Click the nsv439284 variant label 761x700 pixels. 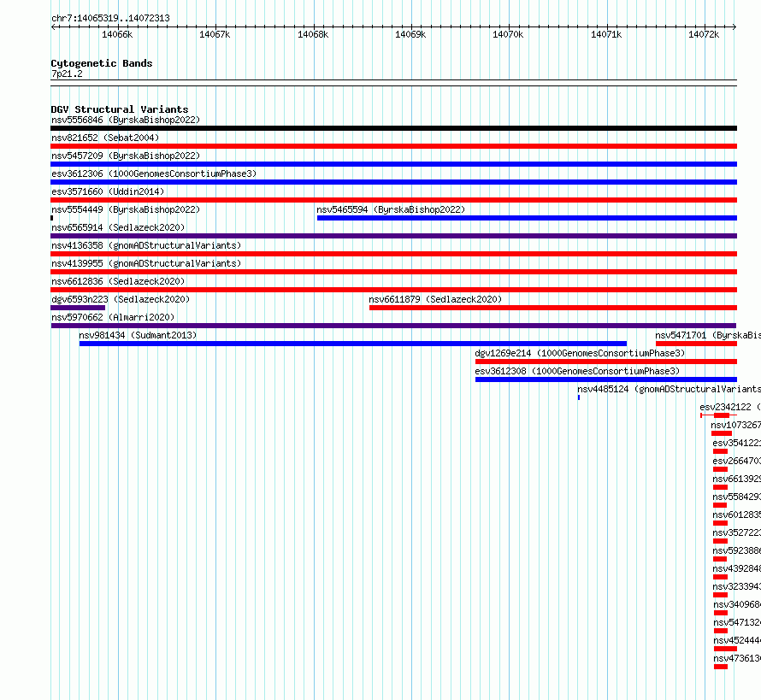point(737,568)
